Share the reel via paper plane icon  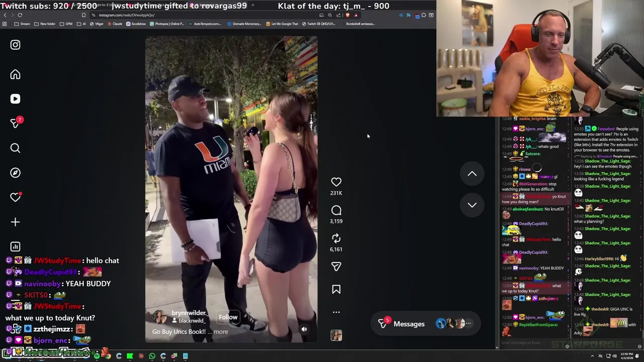pyautogui.click(x=336, y=266)
